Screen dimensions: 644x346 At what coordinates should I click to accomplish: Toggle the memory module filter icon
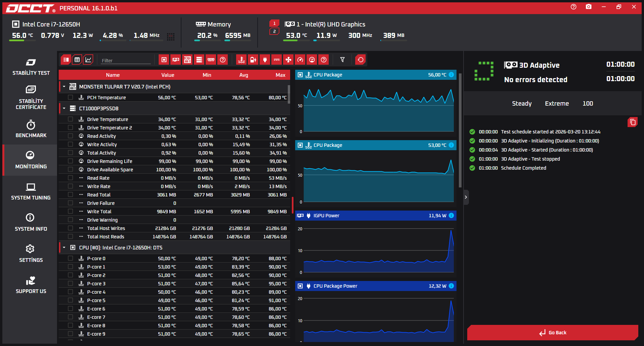click(211, 60)
